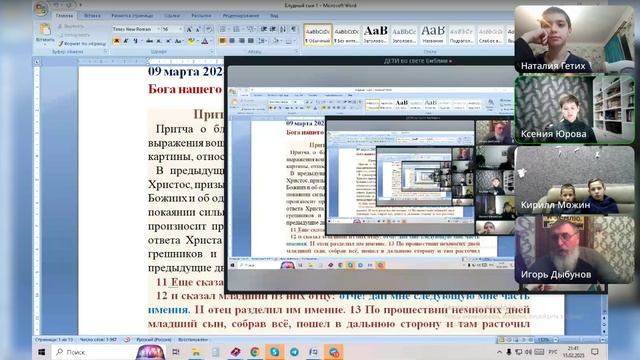Screen dimensions: 640x360
Task: Insert a numbered list
Action: tap(236, 29)
